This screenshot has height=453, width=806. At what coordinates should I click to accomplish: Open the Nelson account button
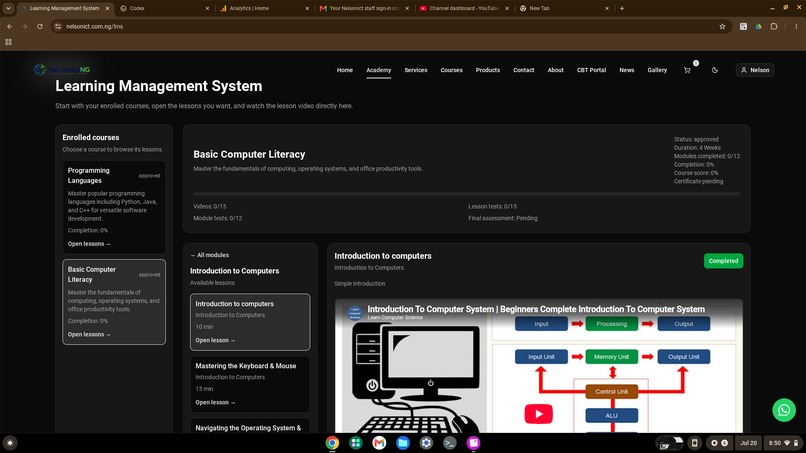[755, 70]
